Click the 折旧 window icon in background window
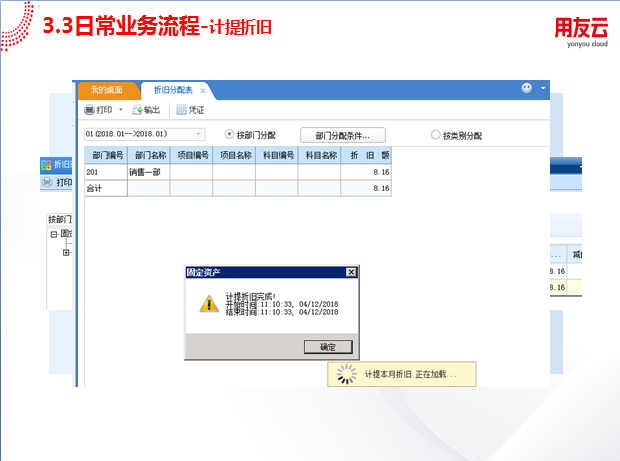620x461 pixels. click(46, 165)
